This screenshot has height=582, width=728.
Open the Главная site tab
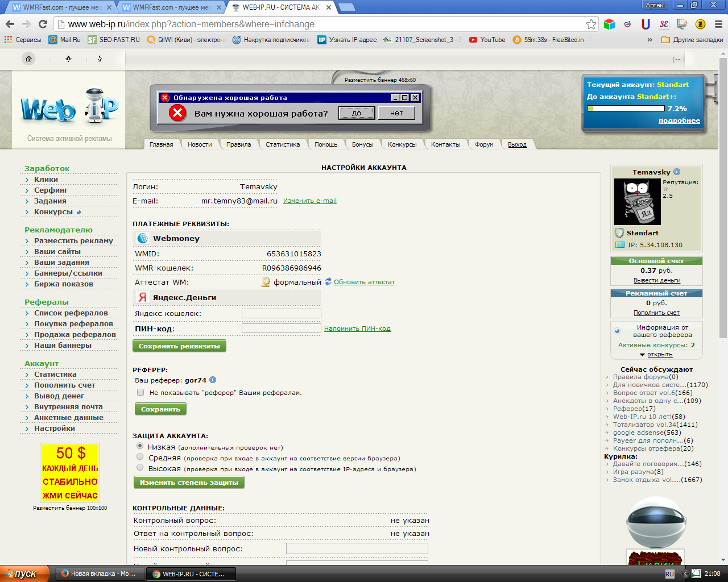[x=162, y=144]
